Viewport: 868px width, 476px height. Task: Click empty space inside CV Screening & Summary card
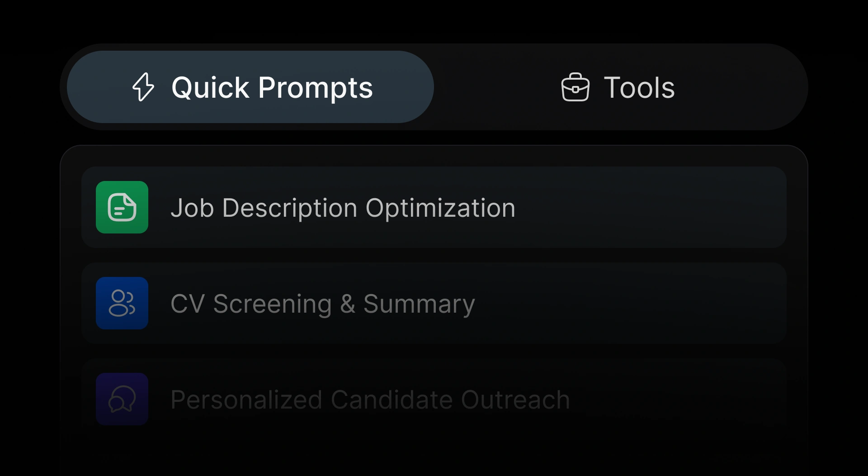click(633, 303)
